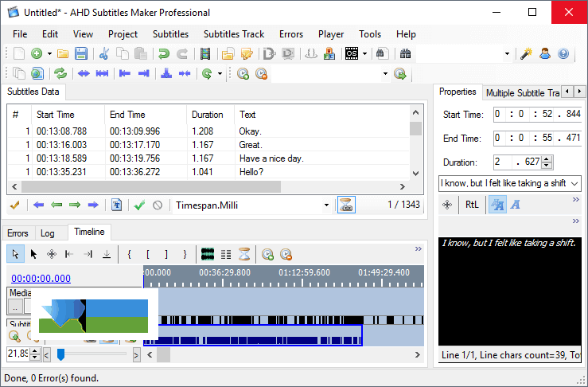
Task: Toggle the RtL text direction button
Action: point(472,205)
